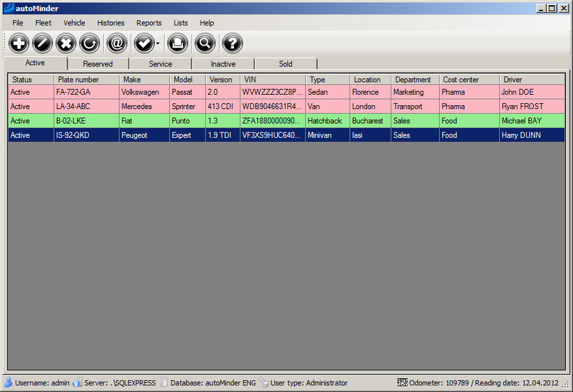Switch to the Service tab

click(x=160, y=64)
